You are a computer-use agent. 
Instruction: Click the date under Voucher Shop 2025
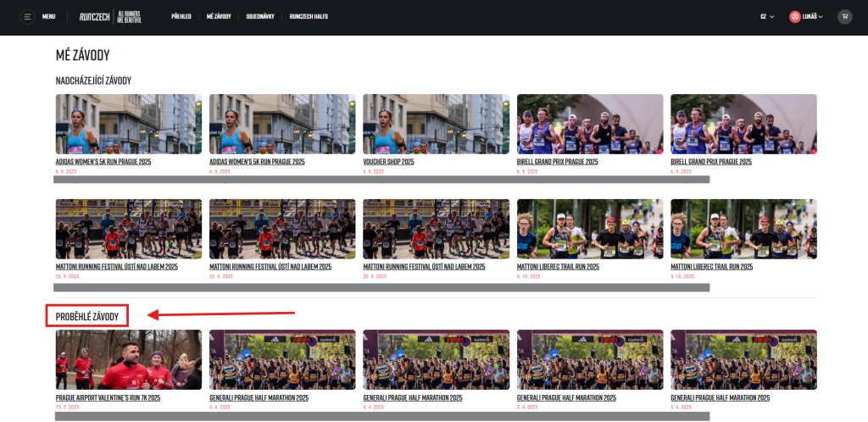click(x=374, y=171)
